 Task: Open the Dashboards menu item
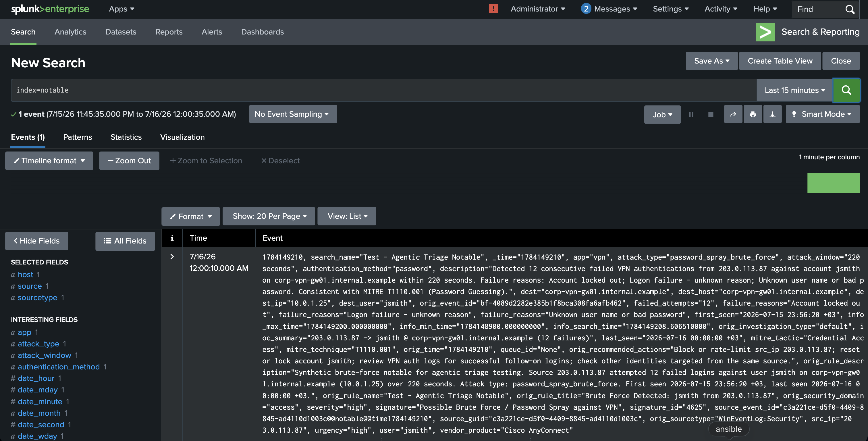(262, 32)
